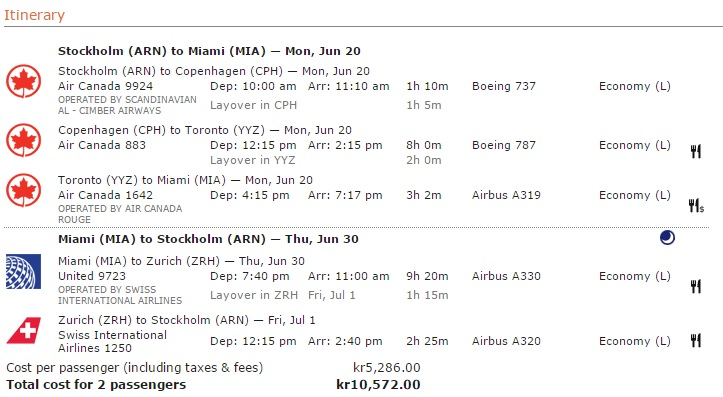Click the Boeing 787 aircraft type
The height and width of the screenshot is (397, 723).
coord(504,145)
